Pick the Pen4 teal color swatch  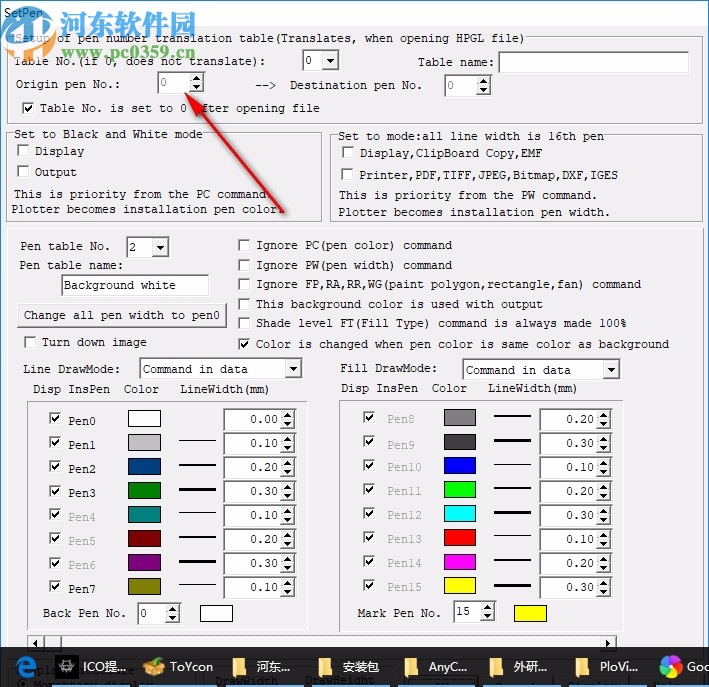click(144, 514)
